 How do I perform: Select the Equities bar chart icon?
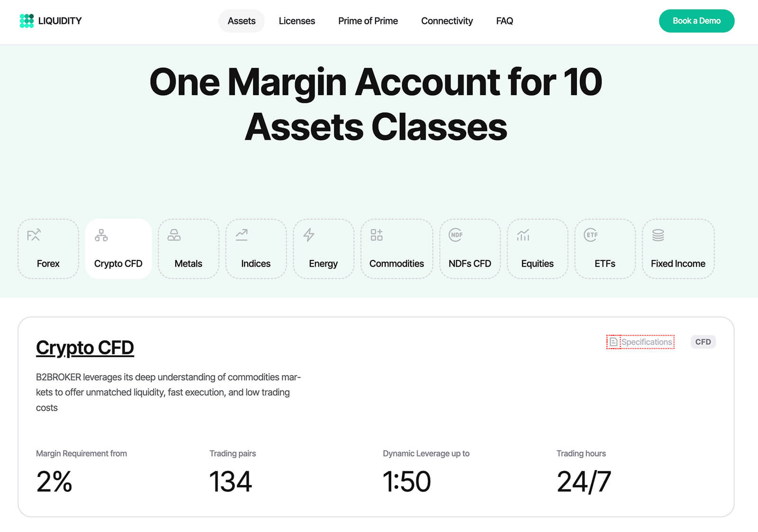523,235
